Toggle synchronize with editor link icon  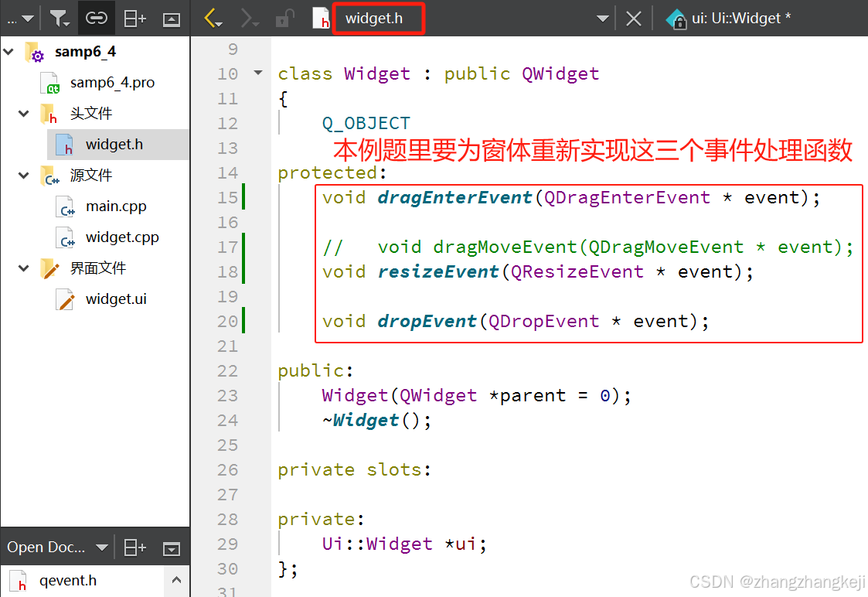pyautogui.click(x=97, y=19)
